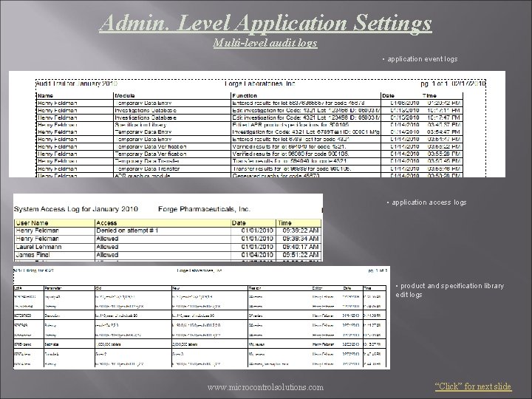This screenshot has width=532, height=399.
Task: Click the Admin. Level Application Settings title
Action: pos(265,23)
